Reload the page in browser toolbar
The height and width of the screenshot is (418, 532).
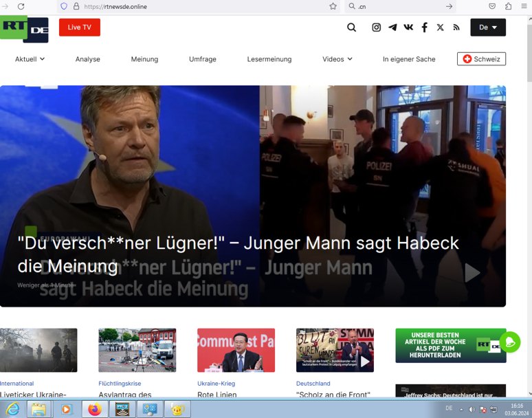[x=21, y=6]
